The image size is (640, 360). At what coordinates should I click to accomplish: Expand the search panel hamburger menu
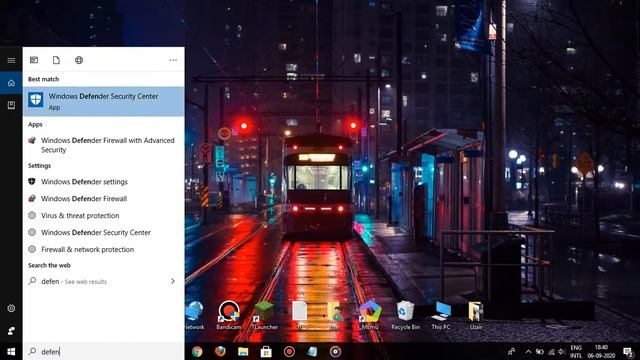coord(11,60)
